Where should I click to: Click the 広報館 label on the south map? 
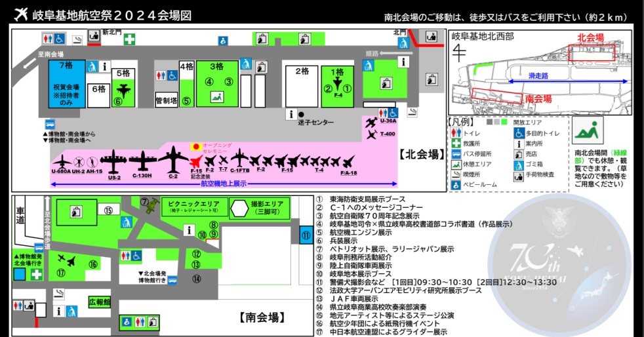(x=100, y=302)
